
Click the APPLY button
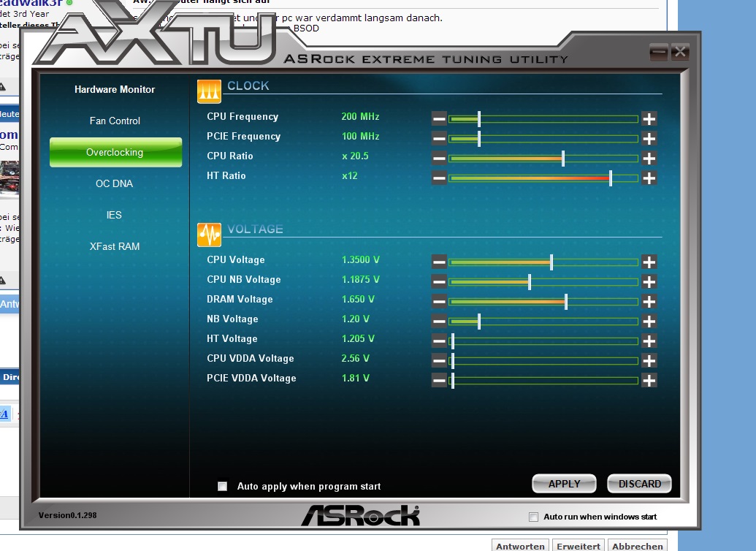[x=564, y=484]
